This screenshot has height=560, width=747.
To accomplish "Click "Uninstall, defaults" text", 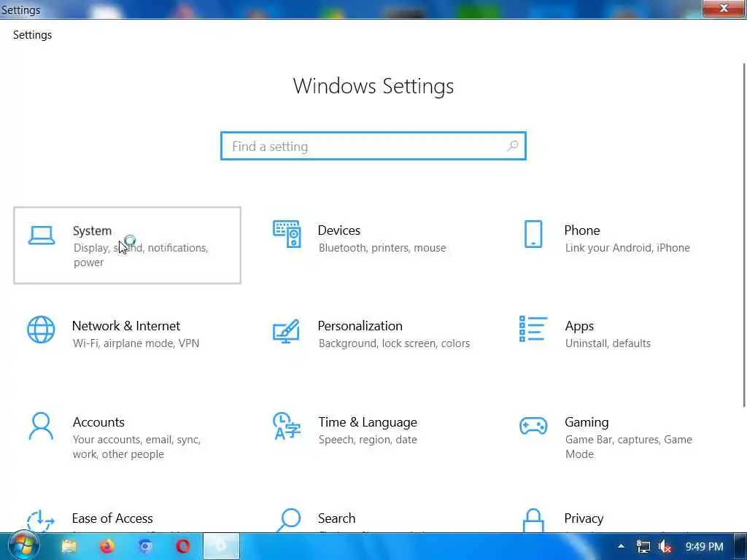I will coord(608,343).
